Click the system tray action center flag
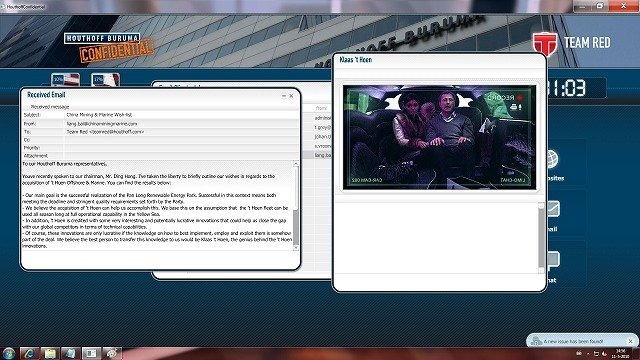 click(x=596, y=353)
